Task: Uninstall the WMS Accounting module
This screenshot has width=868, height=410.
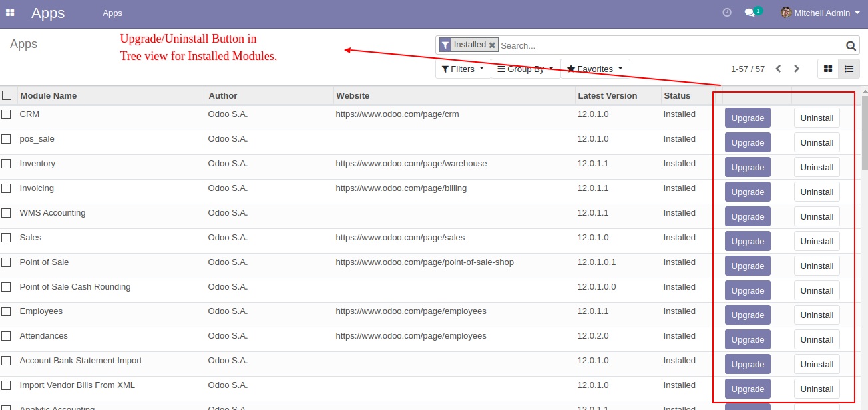Action: tap(817, 217)
